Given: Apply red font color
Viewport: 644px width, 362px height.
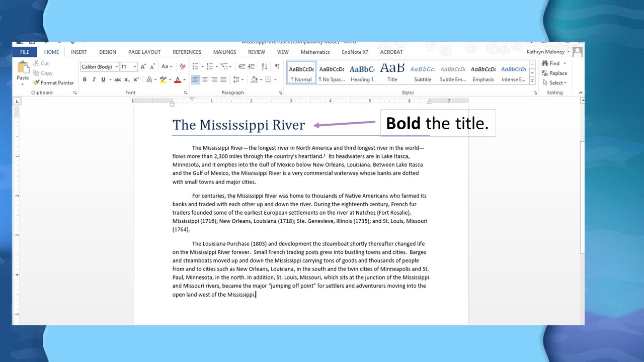Looking at the screenshot, I should coord(177,79).
